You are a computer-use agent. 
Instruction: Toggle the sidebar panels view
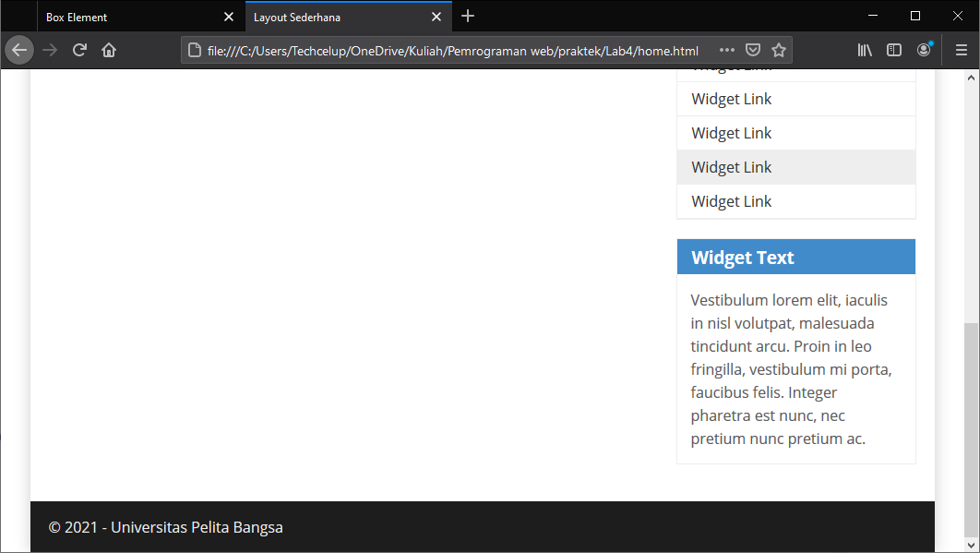894,50
